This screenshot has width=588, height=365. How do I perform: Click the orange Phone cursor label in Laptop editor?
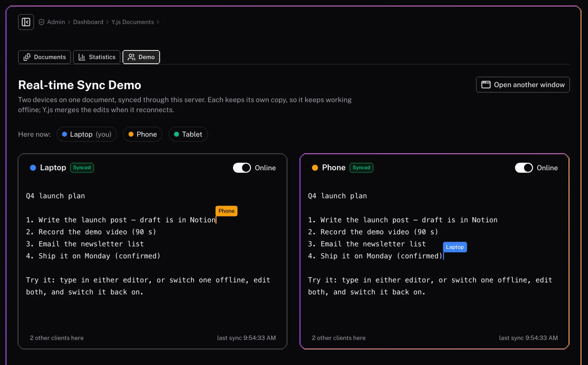(x=226, y=211)
